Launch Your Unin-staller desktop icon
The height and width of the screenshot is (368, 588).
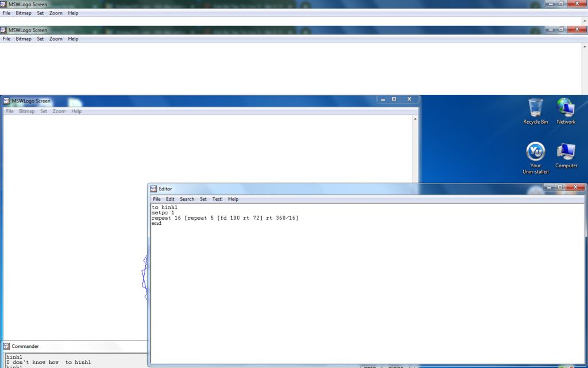(535, 158)
